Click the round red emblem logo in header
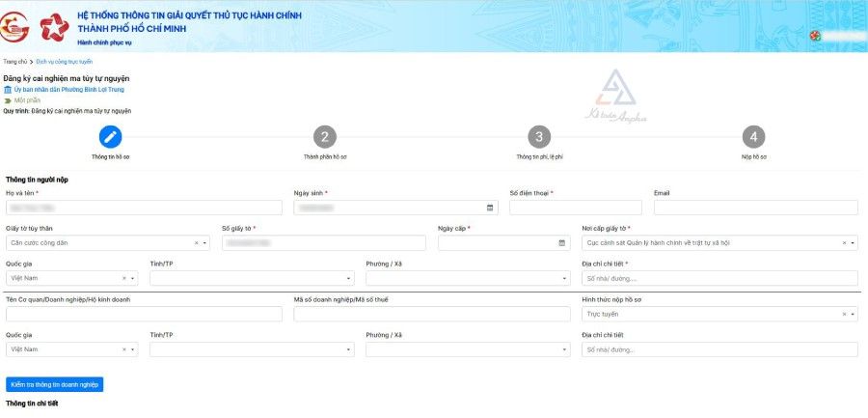 (17, 26)
